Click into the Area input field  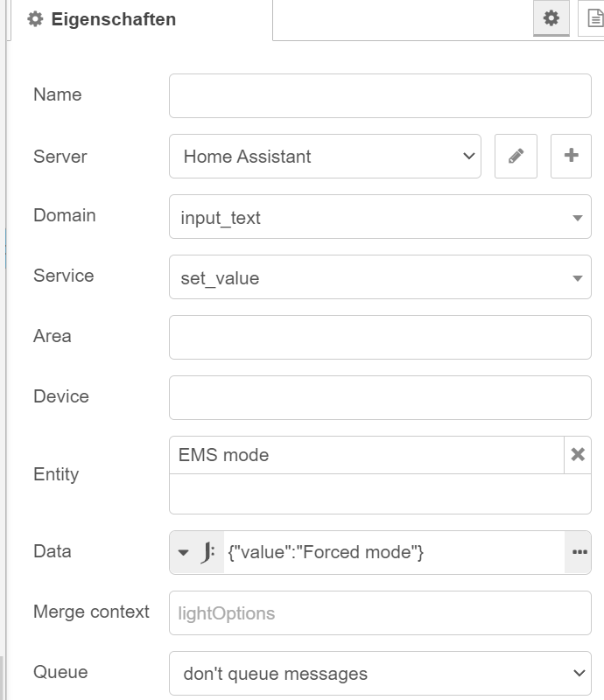tap(380, 338)
